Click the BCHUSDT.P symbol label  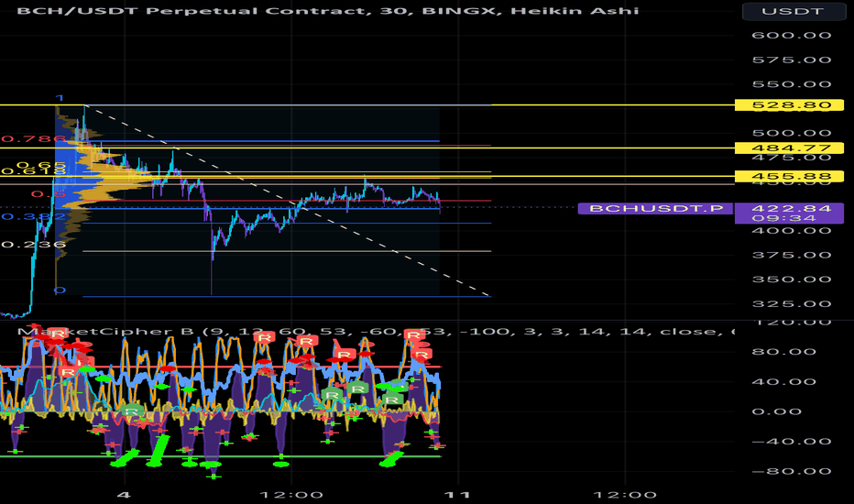tap(655, 208)
